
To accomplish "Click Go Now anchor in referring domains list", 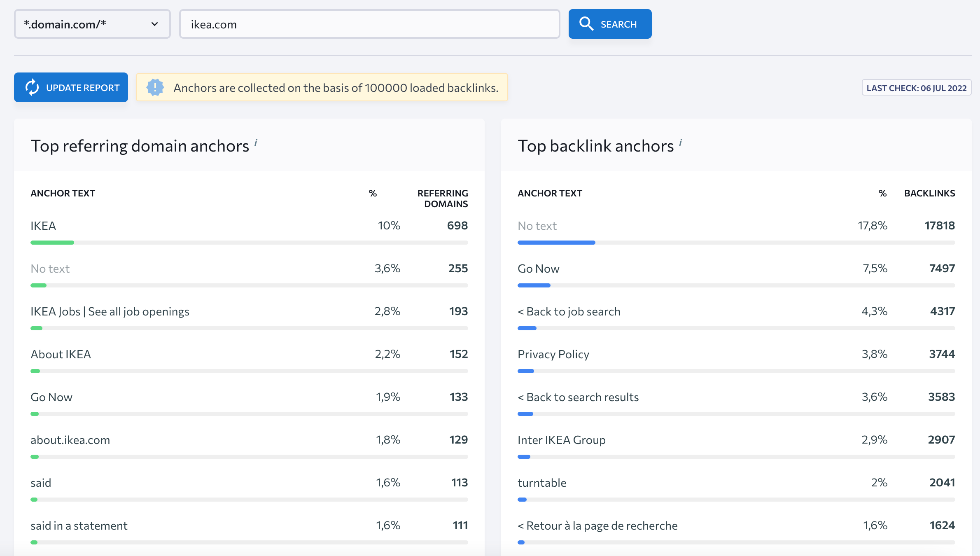I will [x=51, y=397].
